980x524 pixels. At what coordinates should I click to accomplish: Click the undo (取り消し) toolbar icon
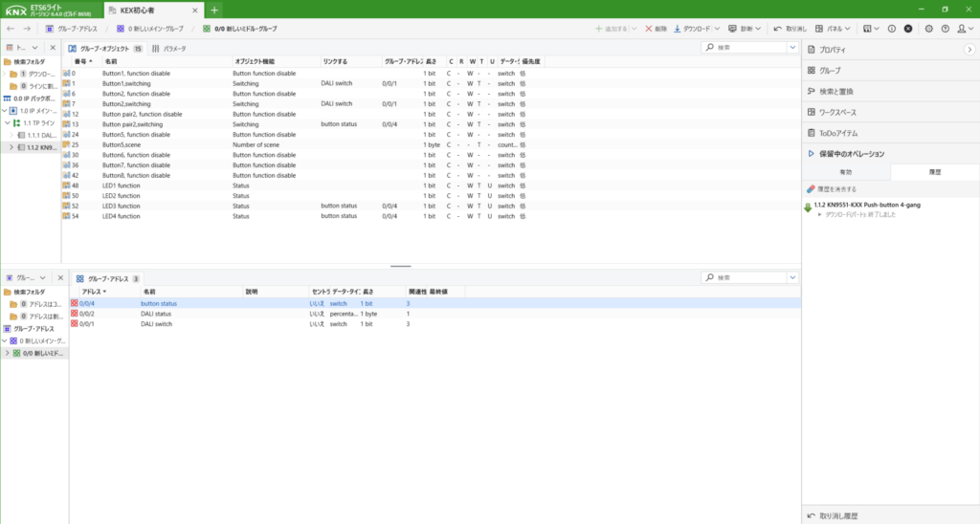pos(775,29)
